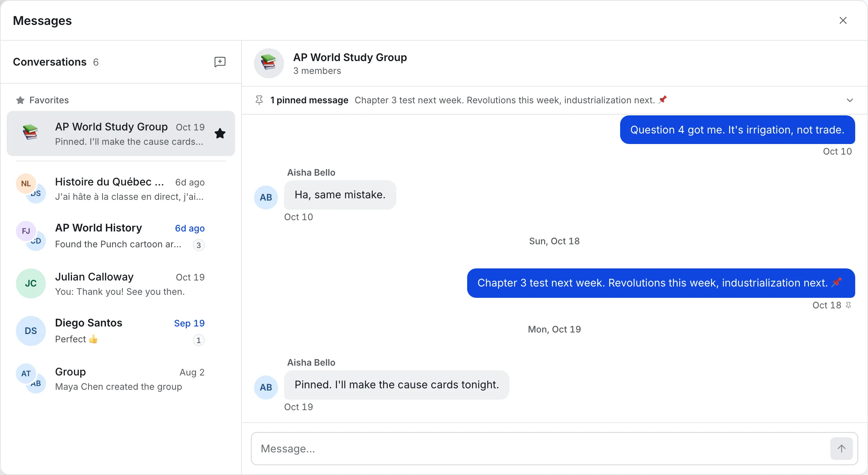Select the "Question 4 got me" message bubble
Screen dimensions: 868x475
(x=737, y=130)
